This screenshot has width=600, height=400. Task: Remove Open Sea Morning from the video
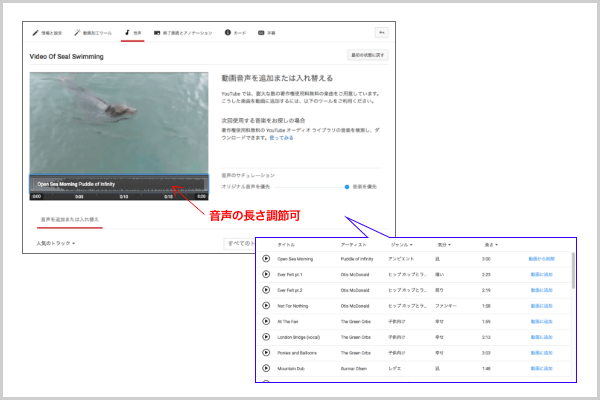541,259
